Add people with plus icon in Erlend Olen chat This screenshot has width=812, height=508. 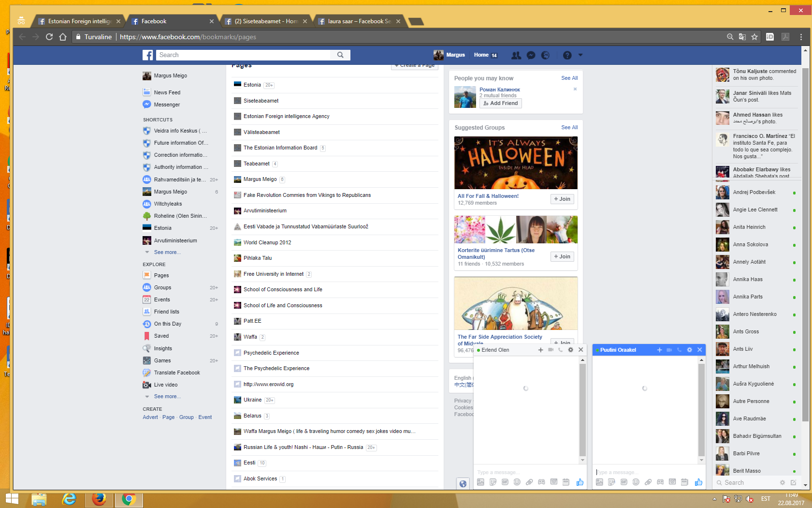coord(540,350)
